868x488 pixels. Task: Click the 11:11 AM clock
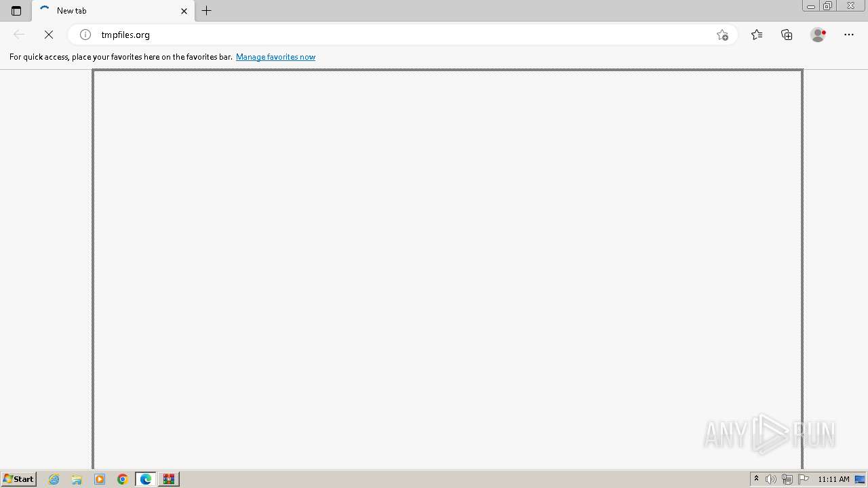[x=833, y=479]
